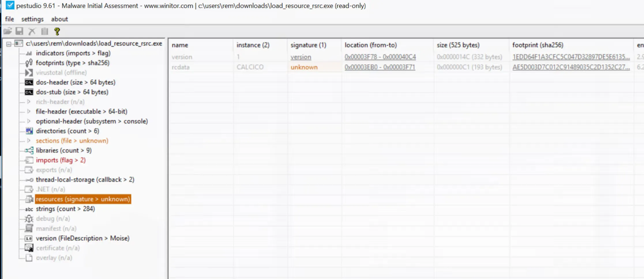Open the settings menu
The image size is (644, 279).
32,19
